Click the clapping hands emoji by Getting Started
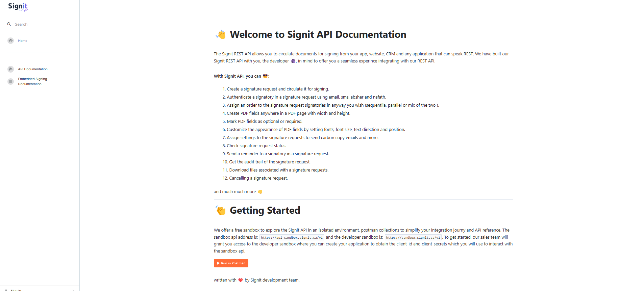Image resolution: width=644 pixels, height=291 pixels. [221, 210]
